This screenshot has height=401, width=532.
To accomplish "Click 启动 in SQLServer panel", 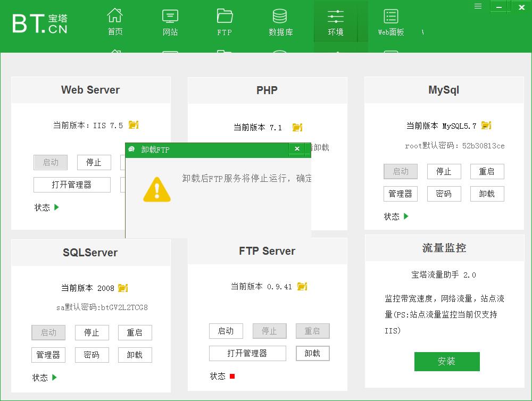I will 48,332.
